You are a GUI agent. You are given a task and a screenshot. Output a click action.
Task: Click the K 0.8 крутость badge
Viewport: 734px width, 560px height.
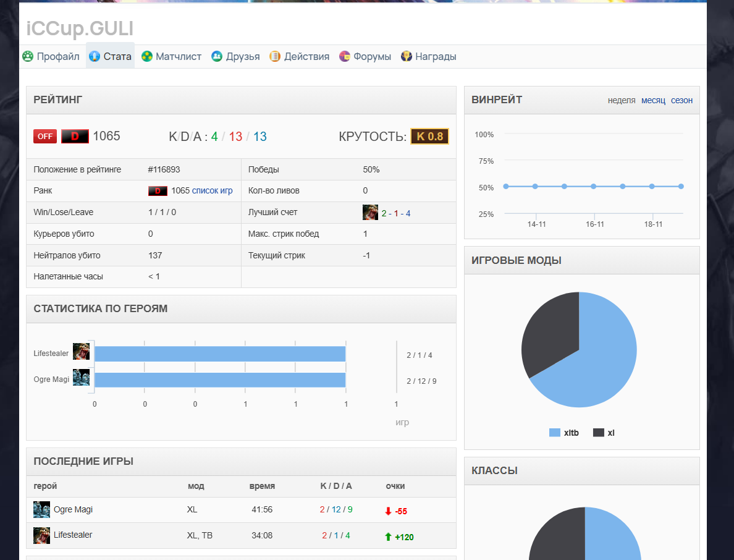[x=429, y=136]
